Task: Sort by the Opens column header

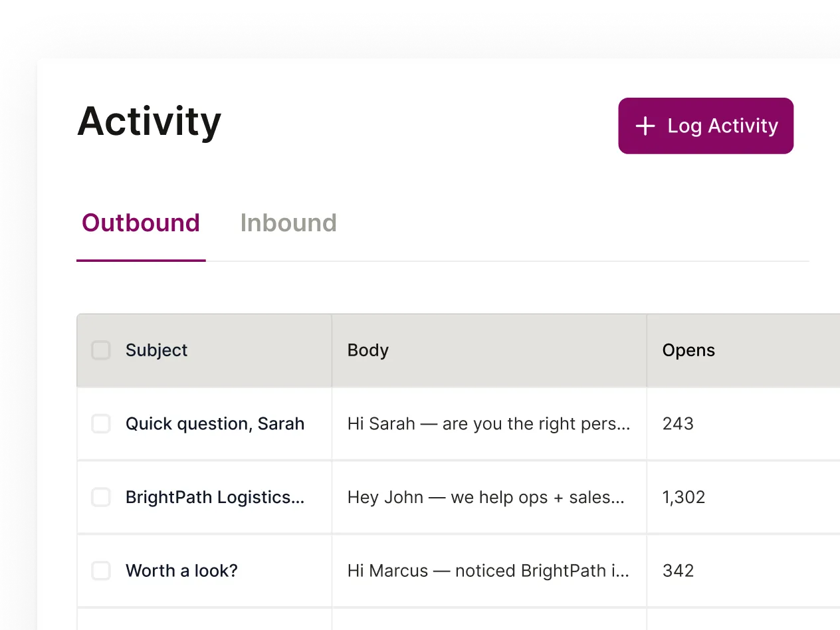Action: (688, 350)
